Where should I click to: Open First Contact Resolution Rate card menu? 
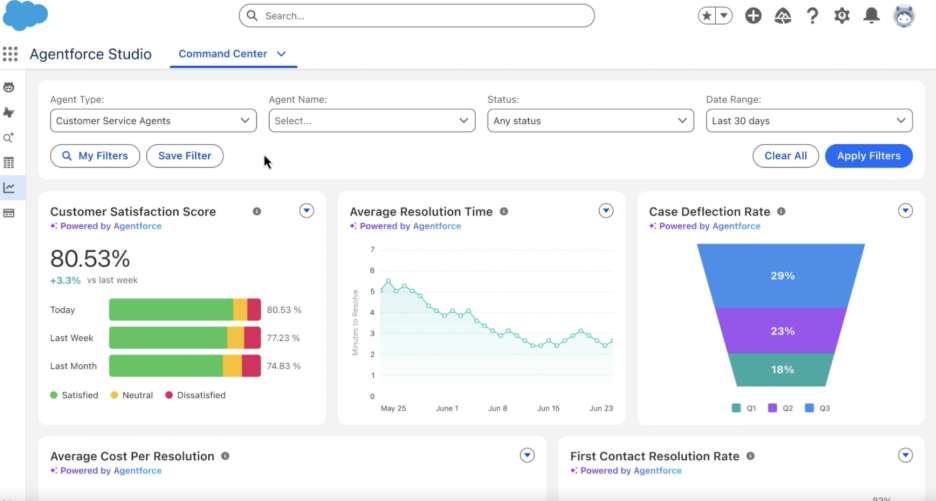[x=906, y=456]
